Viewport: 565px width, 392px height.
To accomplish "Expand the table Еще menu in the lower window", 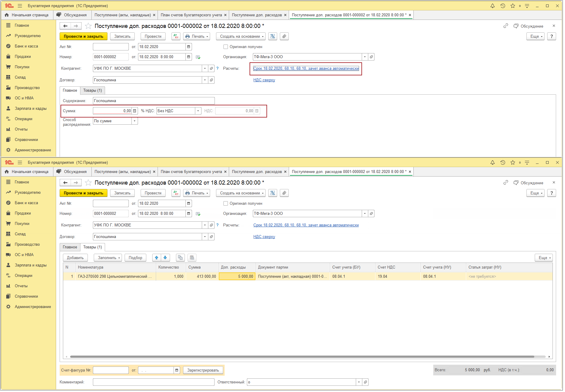I will click(x=544, y=258).
